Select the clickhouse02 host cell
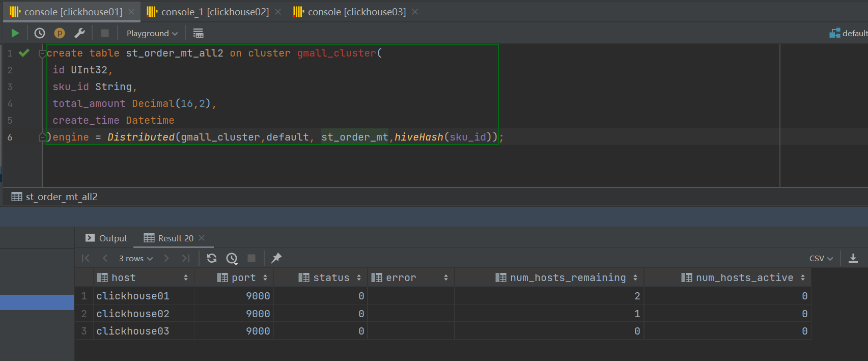This screenshot has height=361, width=868. [x=133, y=314]
